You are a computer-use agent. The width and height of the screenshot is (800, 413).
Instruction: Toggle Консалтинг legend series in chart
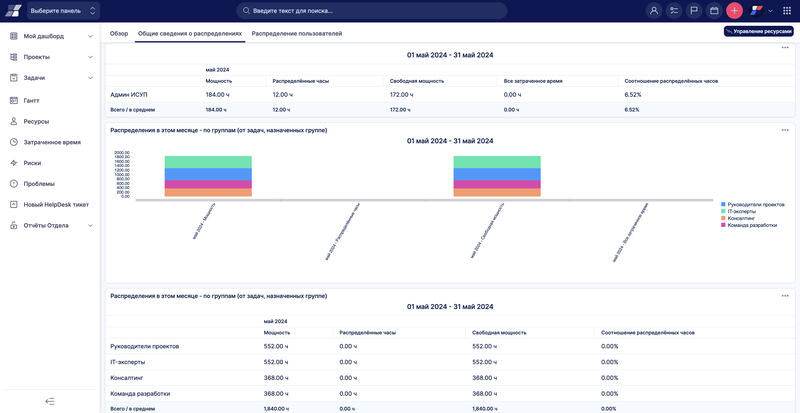click(x=745, y=217)
